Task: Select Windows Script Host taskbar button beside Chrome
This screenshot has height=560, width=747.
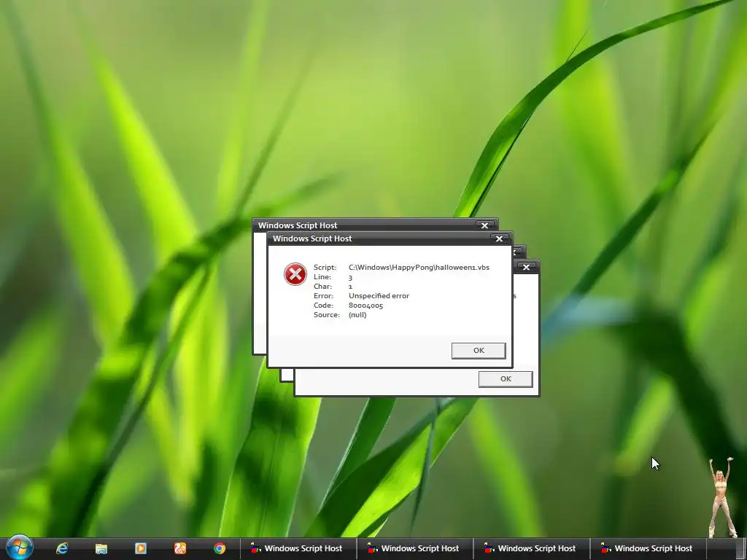Action: pyautogui.click(x=298, y=548)
